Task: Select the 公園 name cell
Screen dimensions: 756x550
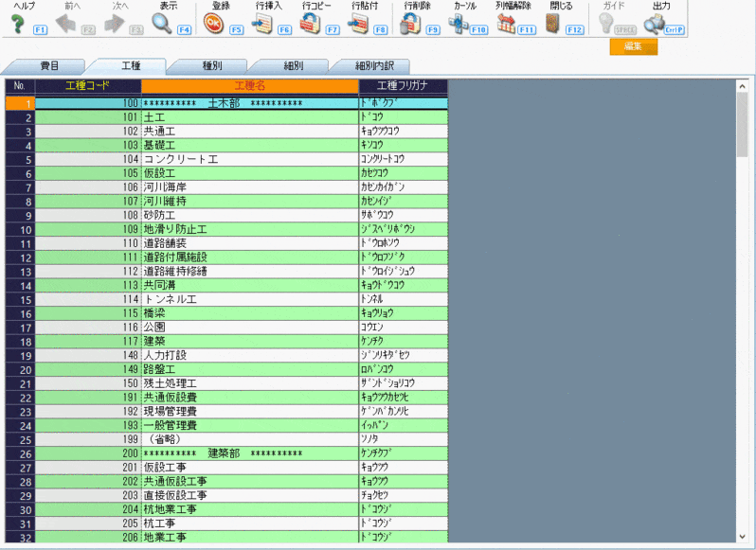Action: pos(250,327)
